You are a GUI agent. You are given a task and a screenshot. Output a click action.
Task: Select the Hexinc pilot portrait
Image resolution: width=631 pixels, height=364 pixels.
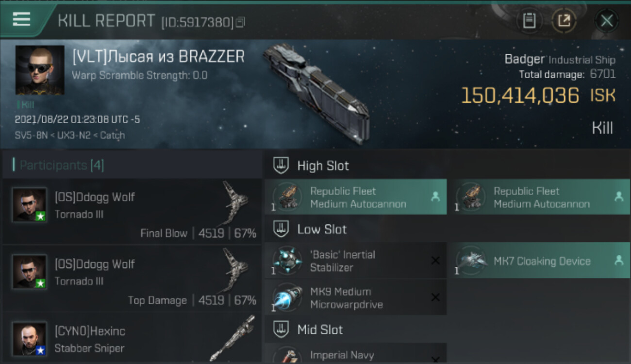pyautogui.click(x=30, y=339)
